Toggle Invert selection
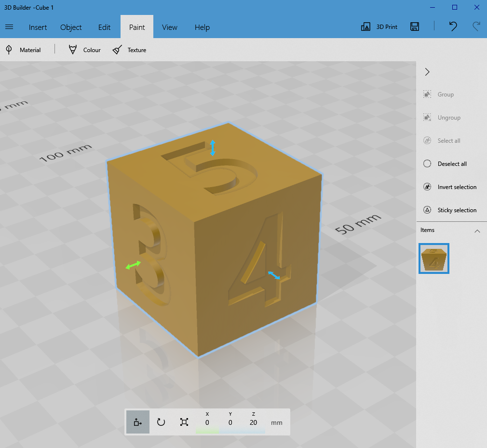Screen dimensions: 487x448 [x=451, y=187]
